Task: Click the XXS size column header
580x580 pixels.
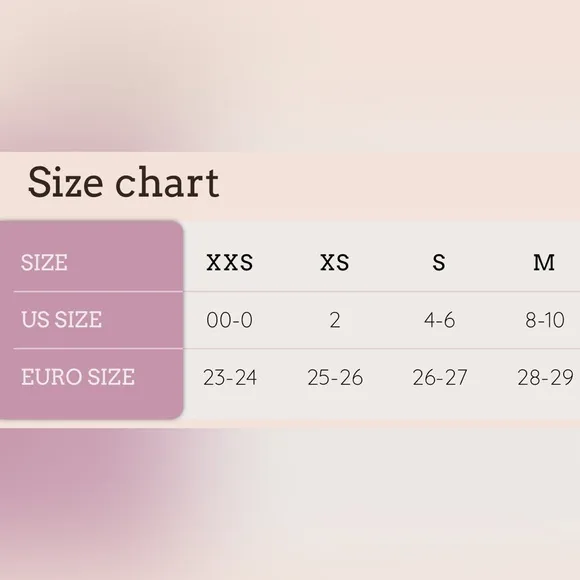Action: point(230,263)
